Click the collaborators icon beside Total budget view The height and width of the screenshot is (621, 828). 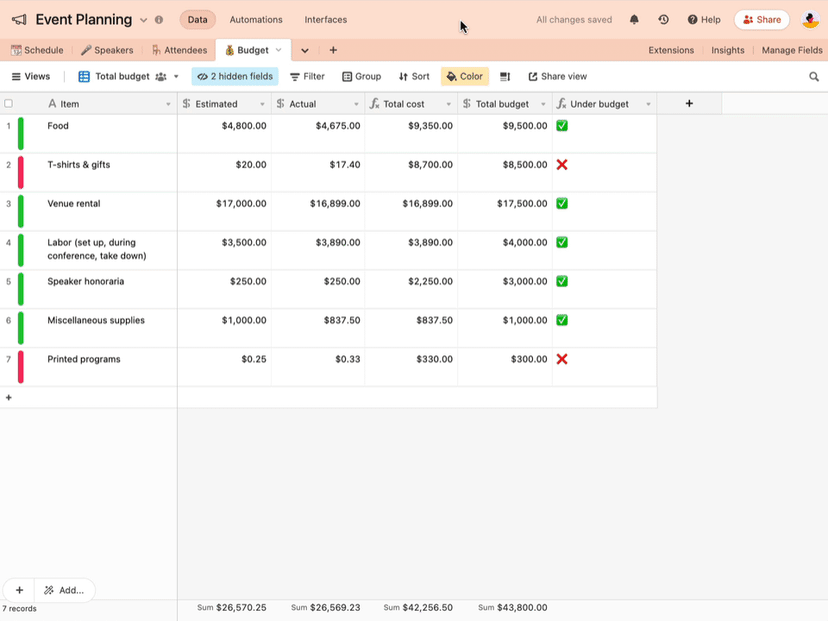pyautogui.click(x=160, y=76)
